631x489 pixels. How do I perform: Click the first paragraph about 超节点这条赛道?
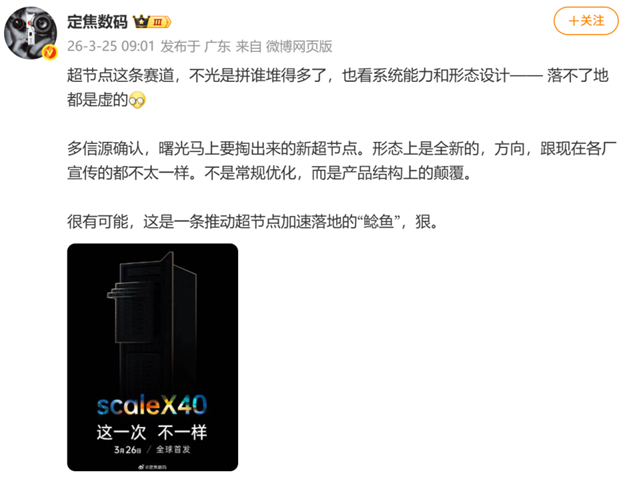pyautogui.click(x=338, y=87)
